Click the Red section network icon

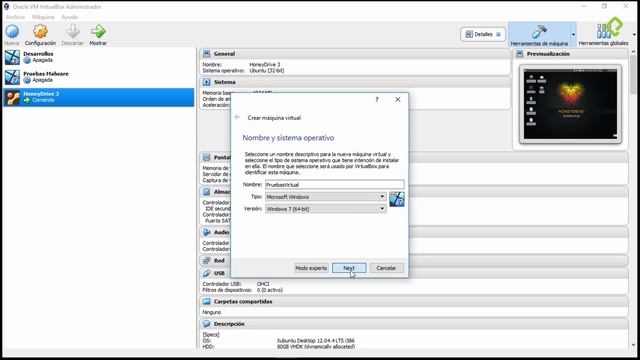point(207,260)
